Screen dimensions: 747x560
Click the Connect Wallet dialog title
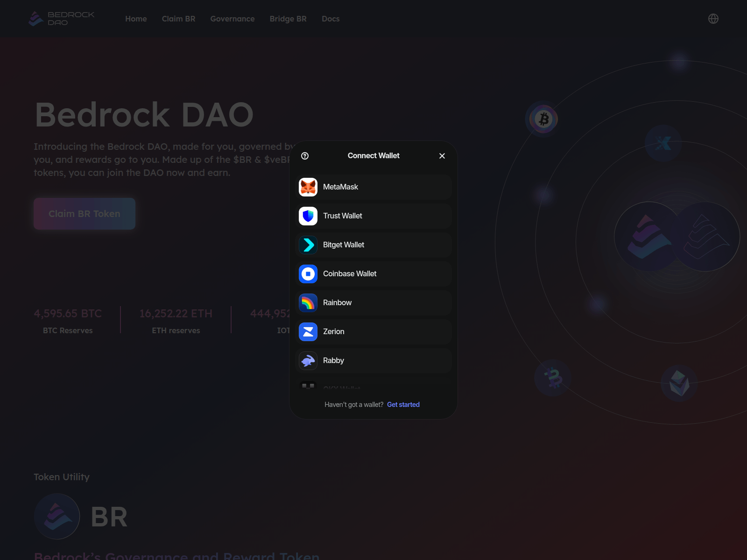[373, 156]
